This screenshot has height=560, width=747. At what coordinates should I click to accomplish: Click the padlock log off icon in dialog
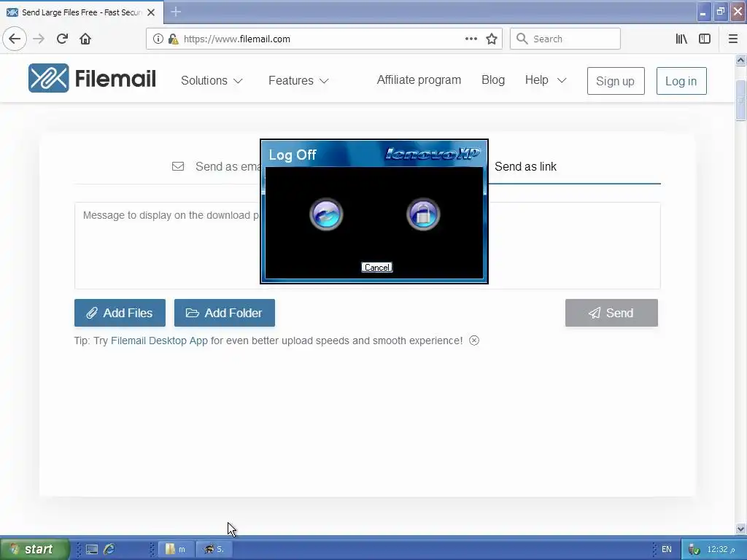click(x=423, y=214)
